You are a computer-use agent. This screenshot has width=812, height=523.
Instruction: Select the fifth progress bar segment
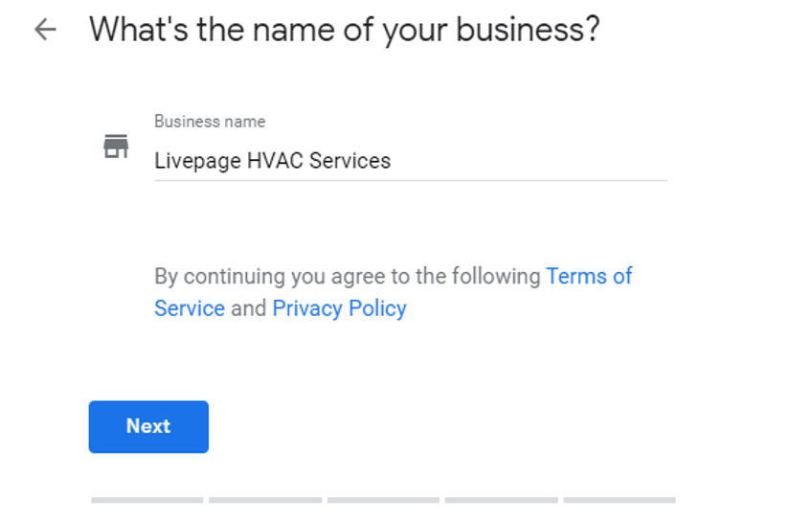[620, 500]
